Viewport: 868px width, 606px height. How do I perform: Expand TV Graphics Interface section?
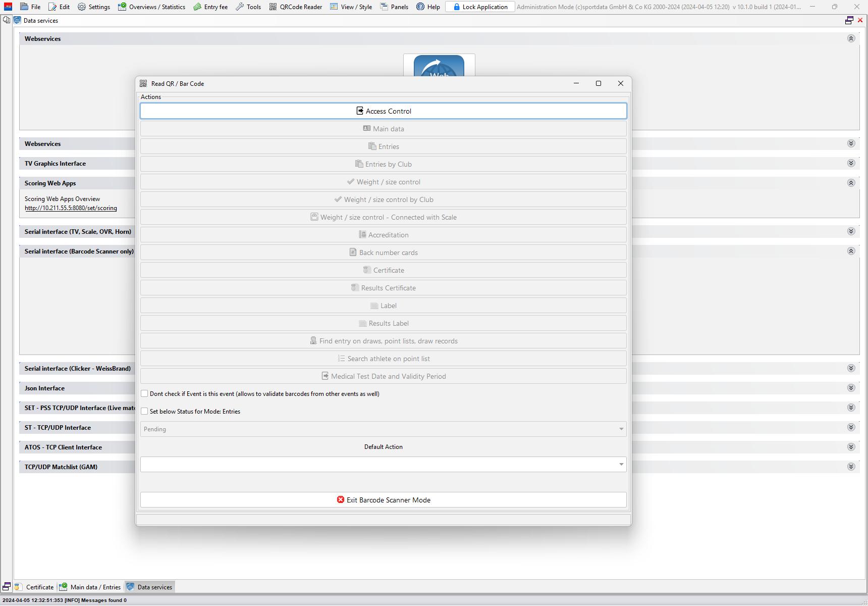(x=851, y=163)
